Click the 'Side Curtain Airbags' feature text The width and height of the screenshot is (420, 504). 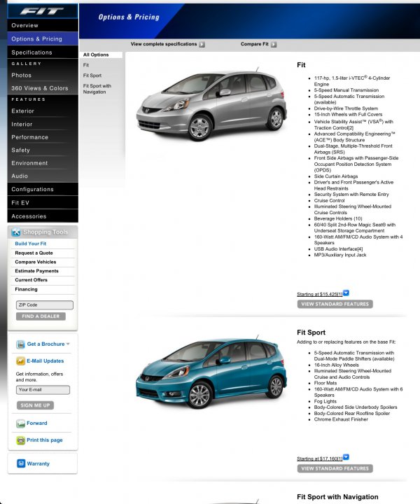point(336,176)
